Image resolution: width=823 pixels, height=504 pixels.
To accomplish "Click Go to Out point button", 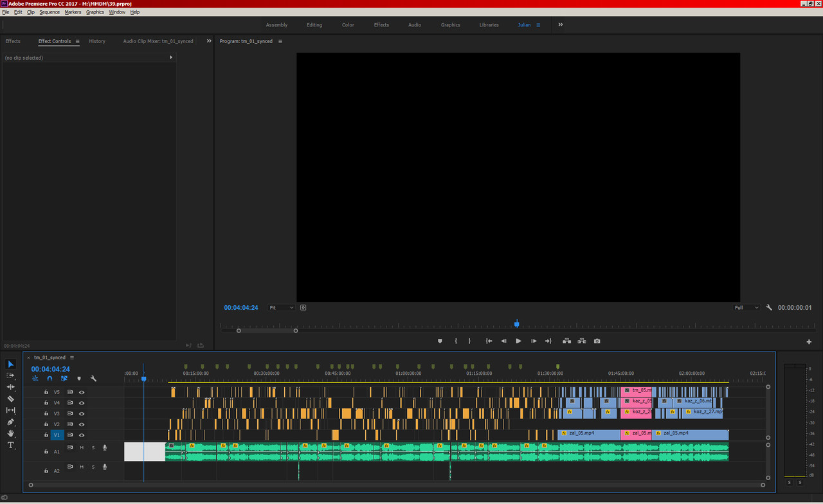I will tap(548, 341).
